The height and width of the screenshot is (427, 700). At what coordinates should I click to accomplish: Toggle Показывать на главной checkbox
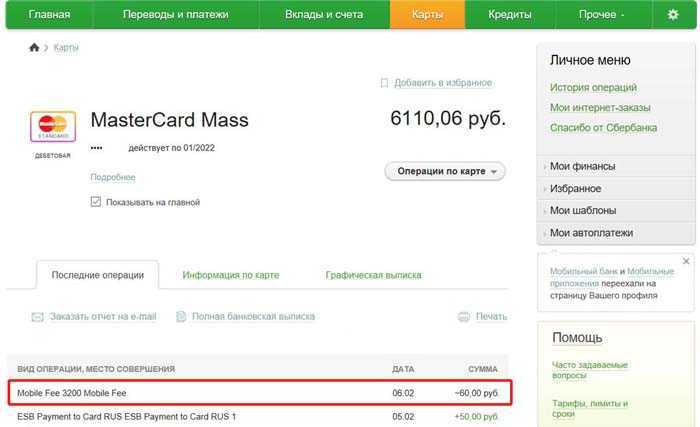96,201
